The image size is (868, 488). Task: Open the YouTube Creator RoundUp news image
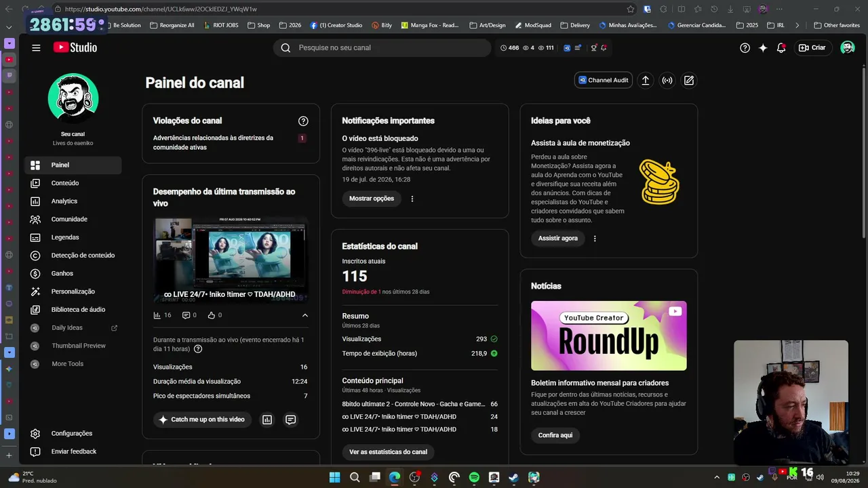(609, 336)
